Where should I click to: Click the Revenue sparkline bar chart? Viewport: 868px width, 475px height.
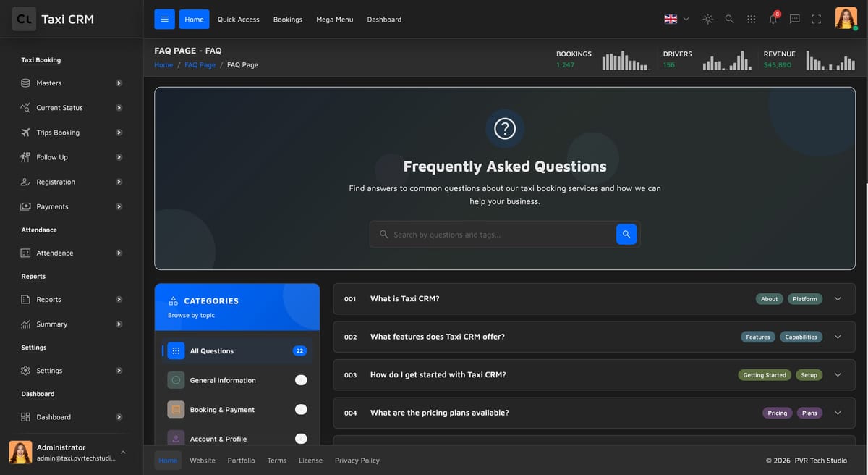831,61
